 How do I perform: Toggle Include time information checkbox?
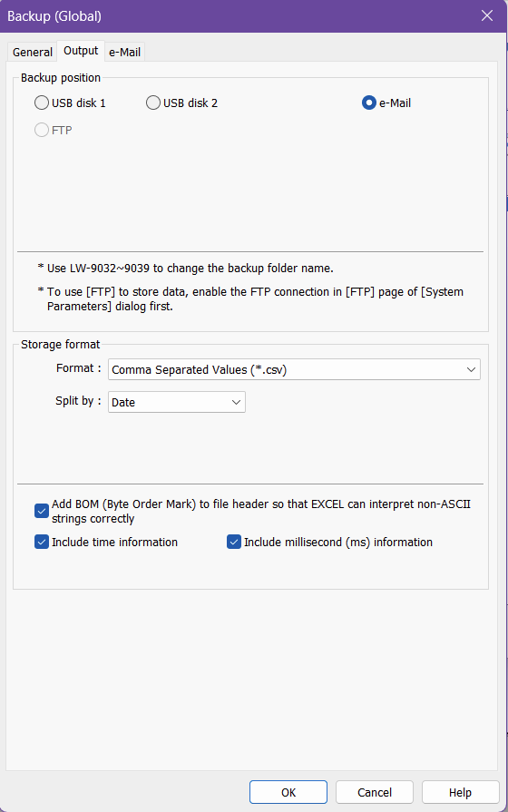[42, 542]
